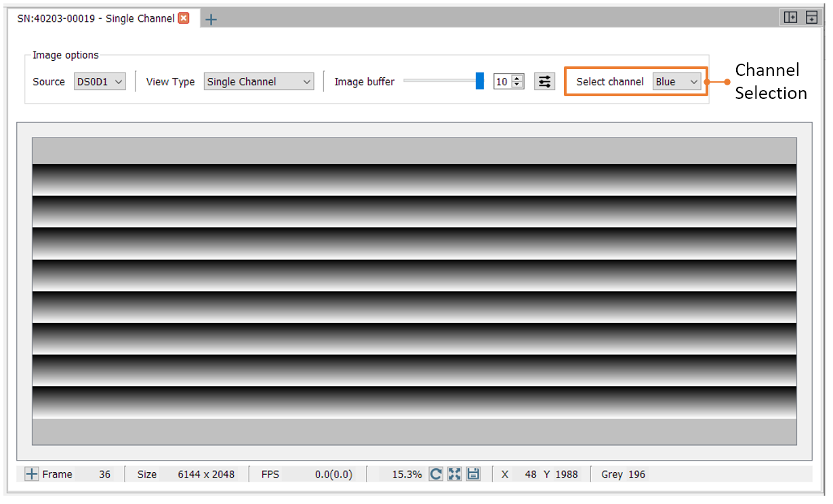This screenshot has height=504, width=833.
Task: Click the crosshair icon next to Frame
Action: click(x=32, y=474)
